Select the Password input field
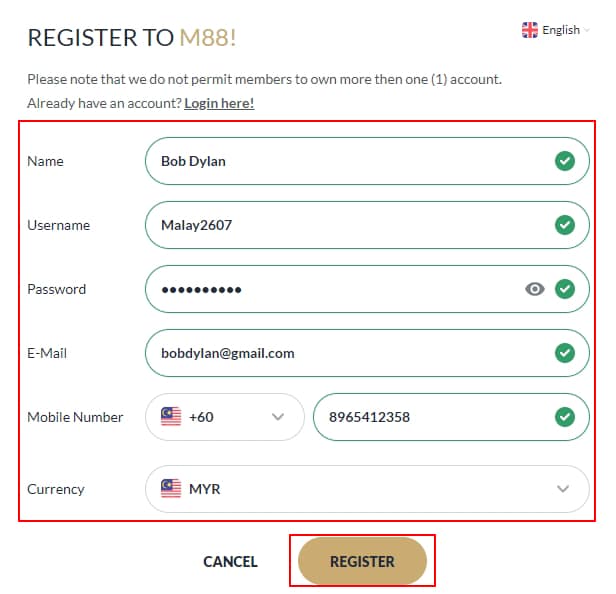 [x=330, y=289]
